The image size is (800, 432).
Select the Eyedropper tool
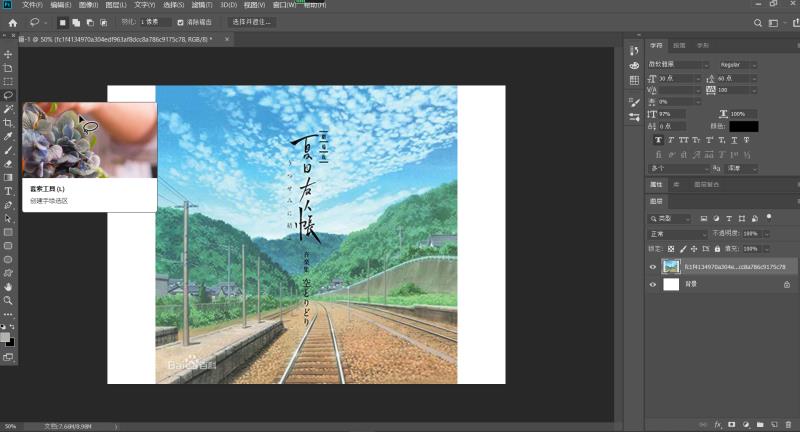(8, 137)
